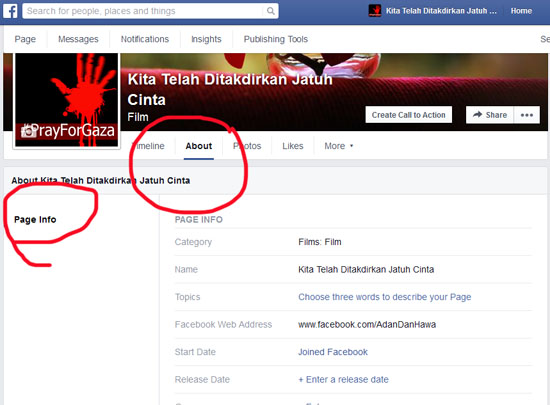Open the Photos tab
550x405 pixels.
247,146
